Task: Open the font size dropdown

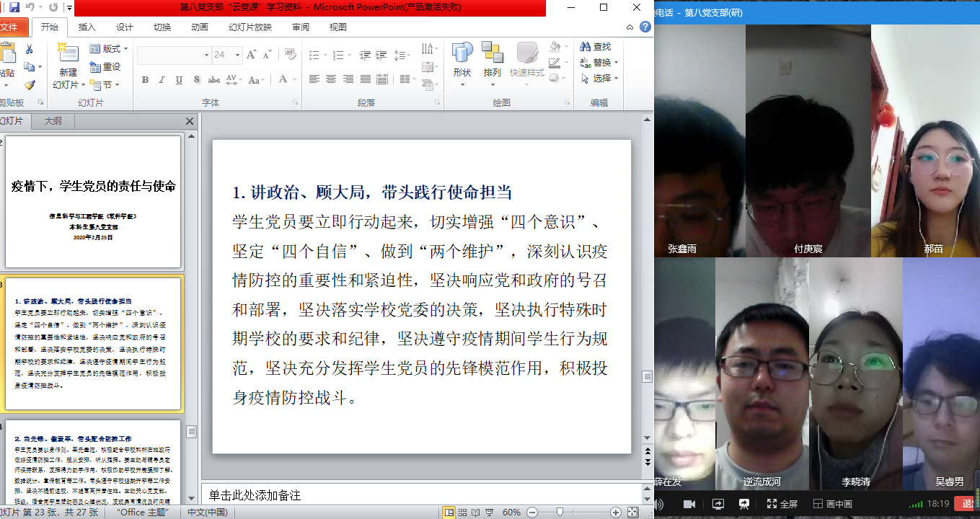Action: 237,55
